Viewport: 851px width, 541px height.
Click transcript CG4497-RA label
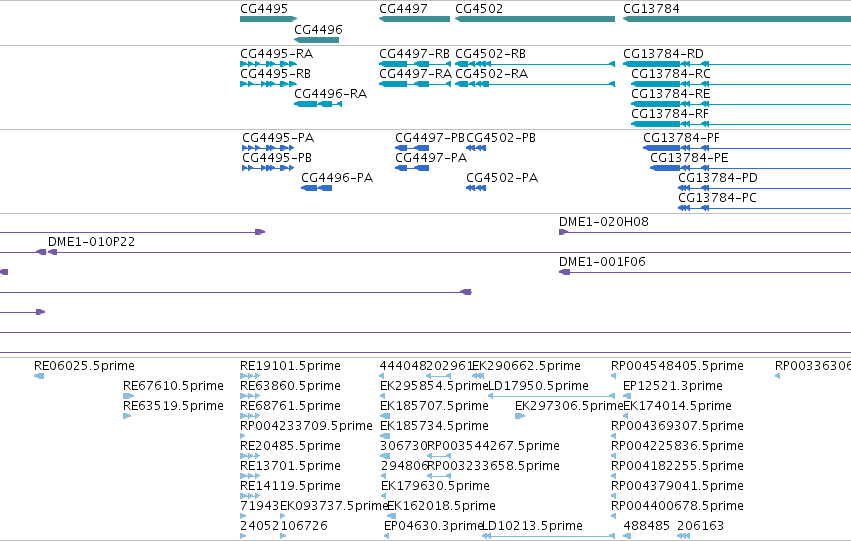click(415, 74)
